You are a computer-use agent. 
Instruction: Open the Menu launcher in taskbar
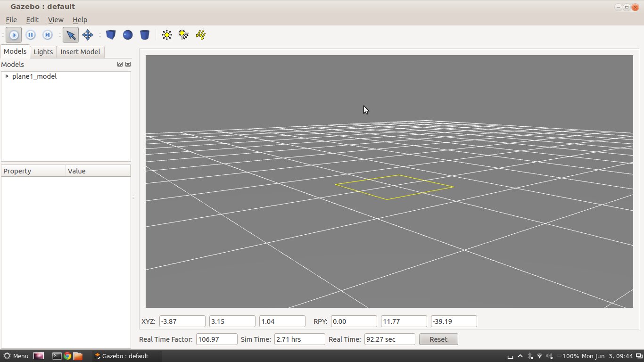pos(16,356)
